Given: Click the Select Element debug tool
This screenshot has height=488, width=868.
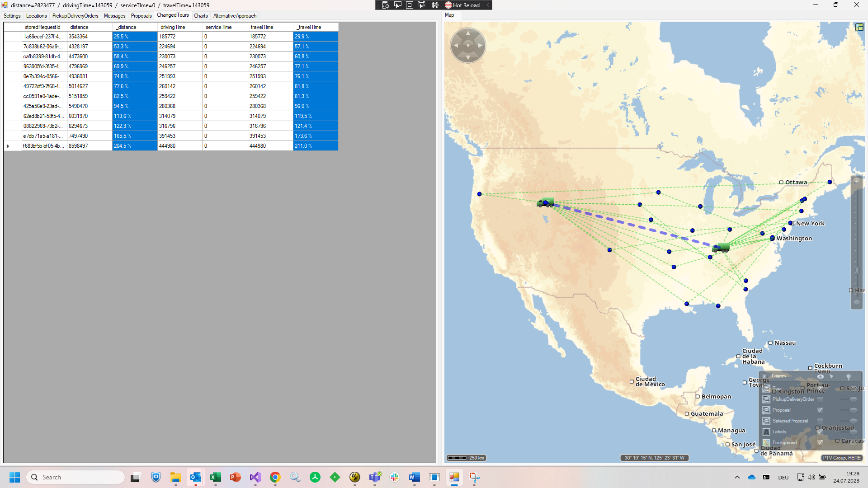Looking at the screenshot, I should tap(398, 5).
